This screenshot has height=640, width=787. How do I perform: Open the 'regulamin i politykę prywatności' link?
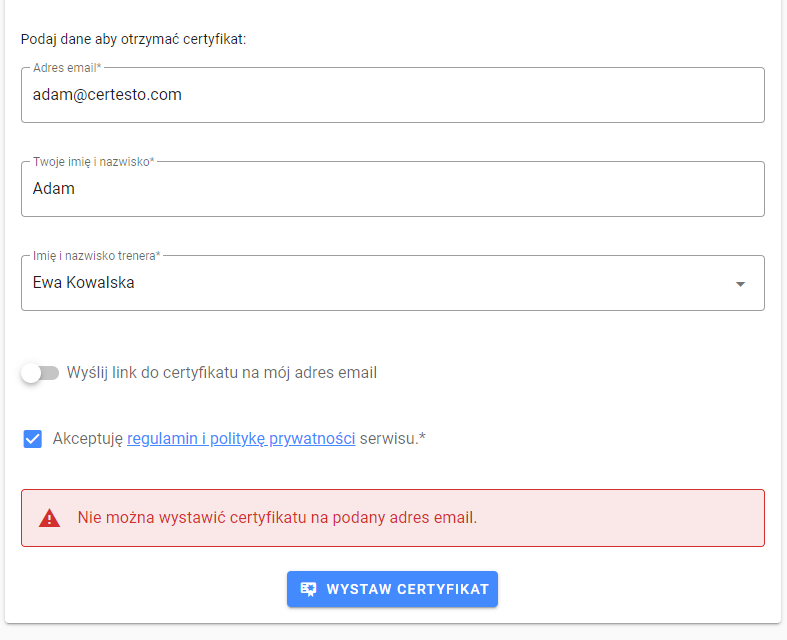241,439
